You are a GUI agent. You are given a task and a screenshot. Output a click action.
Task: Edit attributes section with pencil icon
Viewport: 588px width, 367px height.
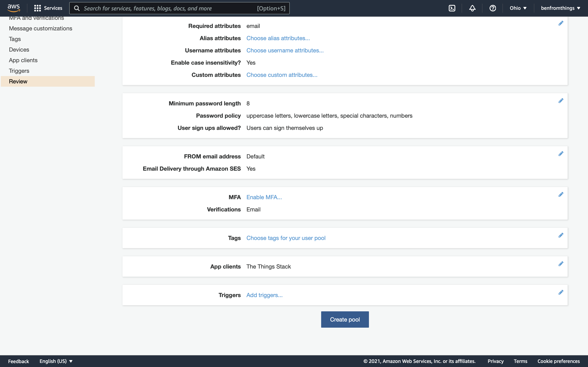click(x=561, y=23)
